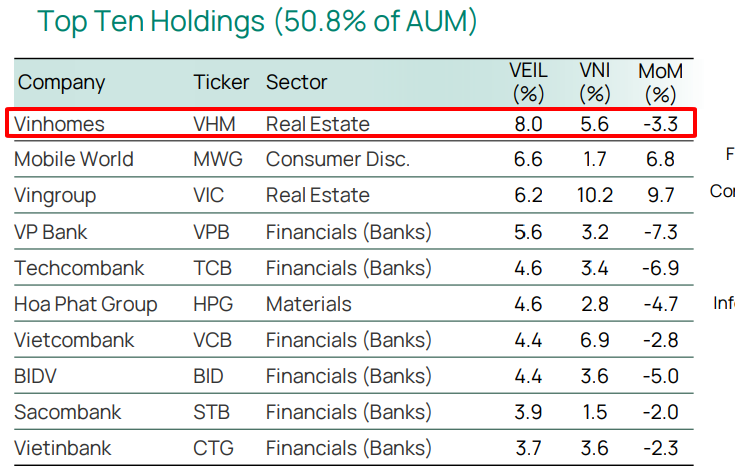
Task: Select the BIDV row name
Action: [x=38, y=376]
